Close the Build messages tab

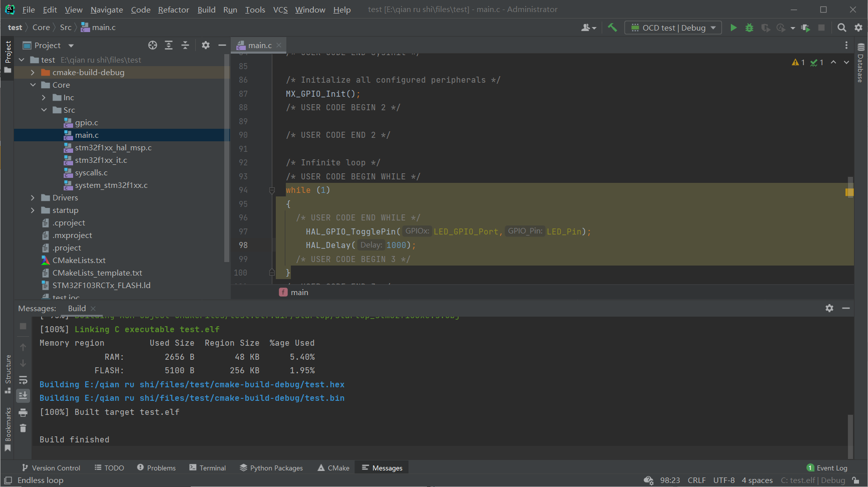click(x=93, y=309)
